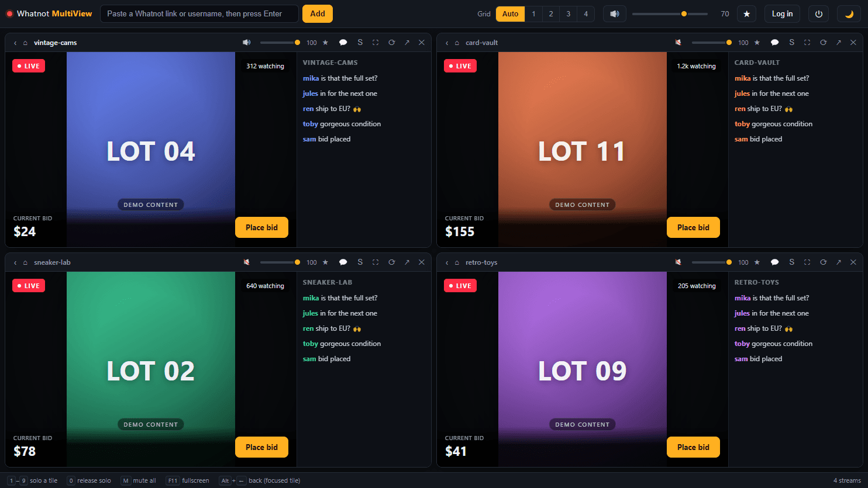Go back in the vintage-cams tile
This screenshot has width=868, height=488.
pyautogui.click(x=15, y=43)
